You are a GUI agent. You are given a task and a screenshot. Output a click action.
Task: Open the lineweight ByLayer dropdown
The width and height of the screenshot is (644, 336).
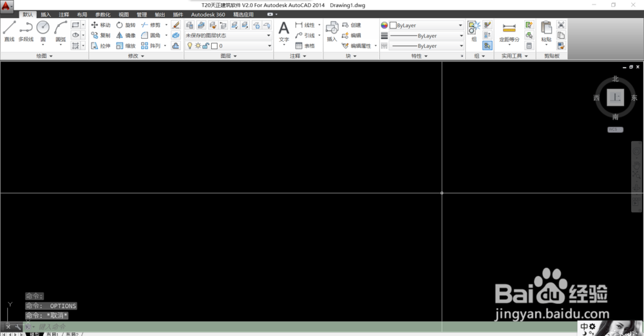pos(426,35)
